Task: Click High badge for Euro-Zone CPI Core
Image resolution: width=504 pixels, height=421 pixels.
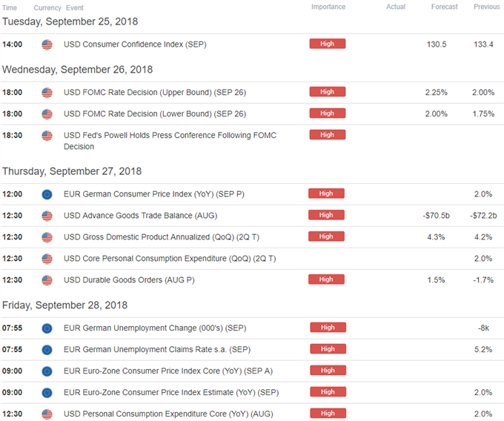Action: point(328,370)
